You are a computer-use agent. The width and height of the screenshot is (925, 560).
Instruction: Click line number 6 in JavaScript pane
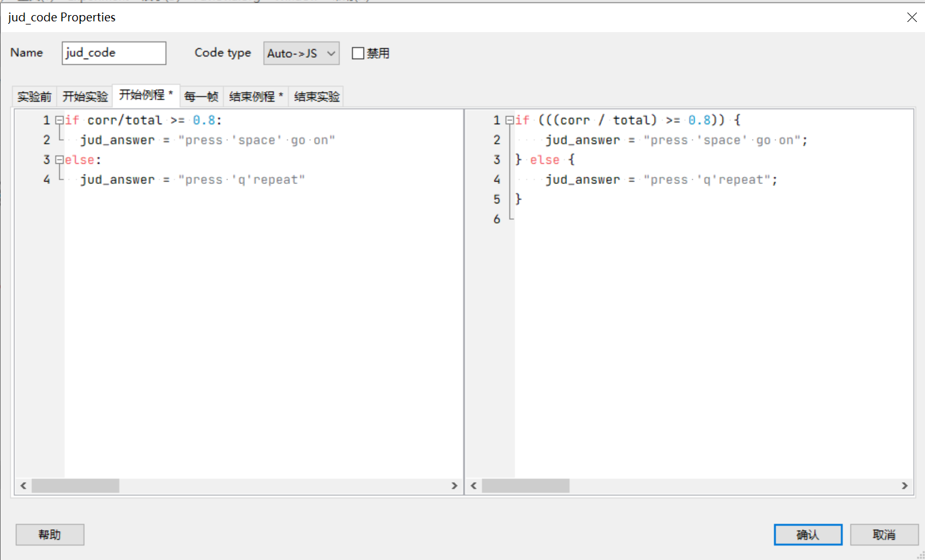497,219
